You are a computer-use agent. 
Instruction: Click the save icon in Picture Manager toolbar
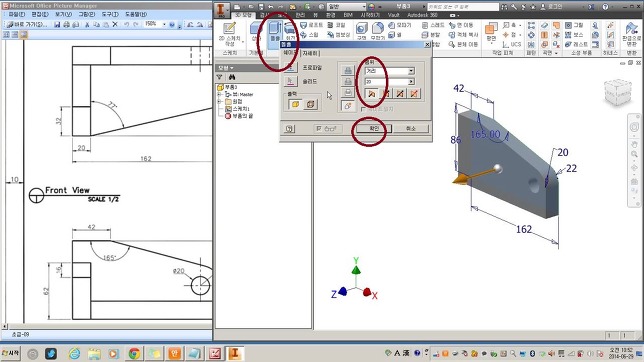tap(57, 25)
